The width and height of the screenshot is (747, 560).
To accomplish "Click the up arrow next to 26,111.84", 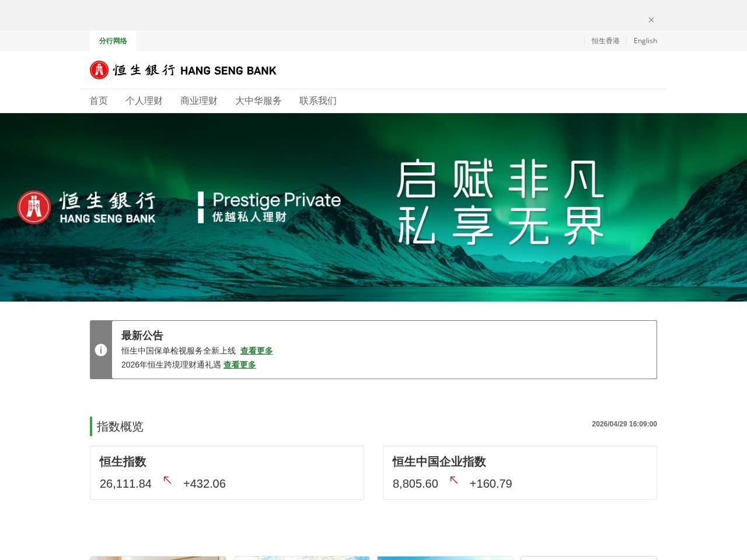I will 167,480.
